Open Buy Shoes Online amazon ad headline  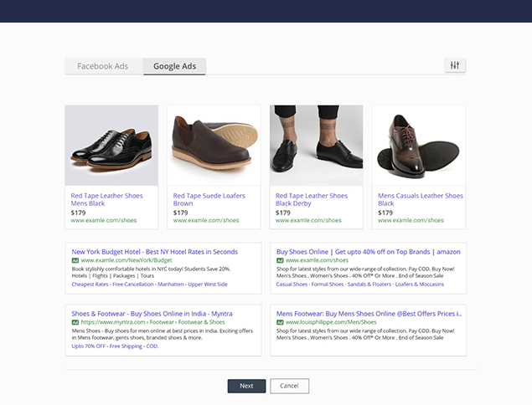click(368, 252)
